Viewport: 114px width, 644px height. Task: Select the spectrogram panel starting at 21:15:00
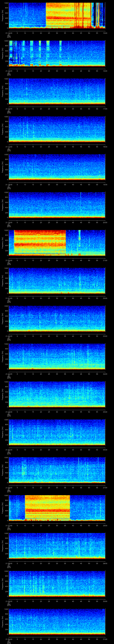(57, 54)
